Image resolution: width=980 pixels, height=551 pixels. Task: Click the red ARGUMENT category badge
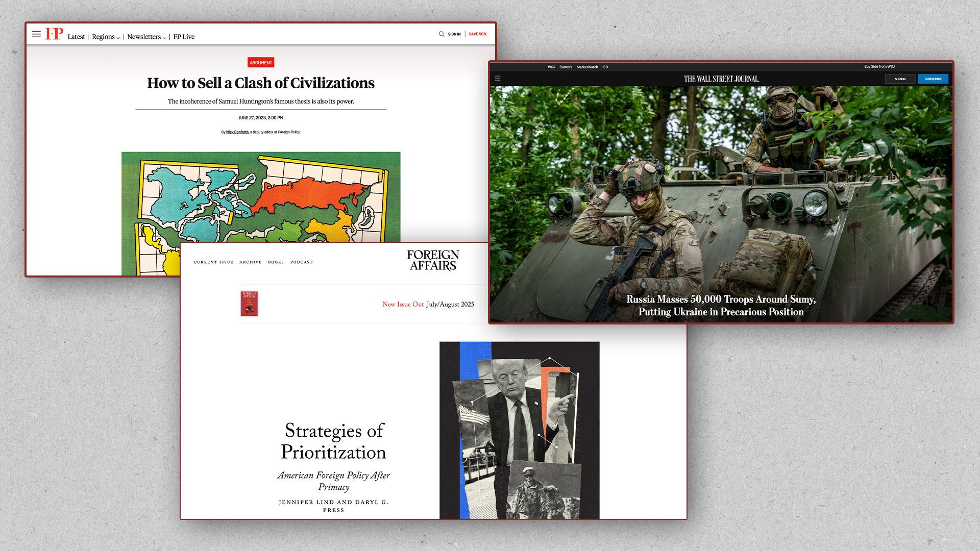[261, 63]
